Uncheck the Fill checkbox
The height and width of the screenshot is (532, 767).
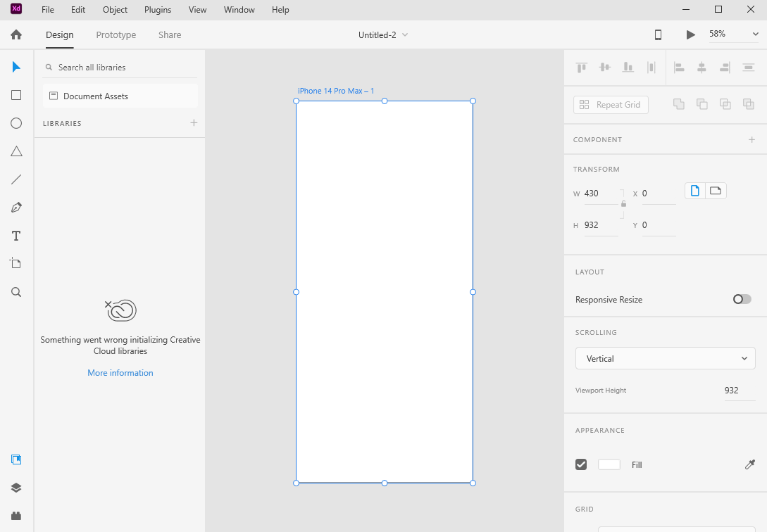point(581,464)
